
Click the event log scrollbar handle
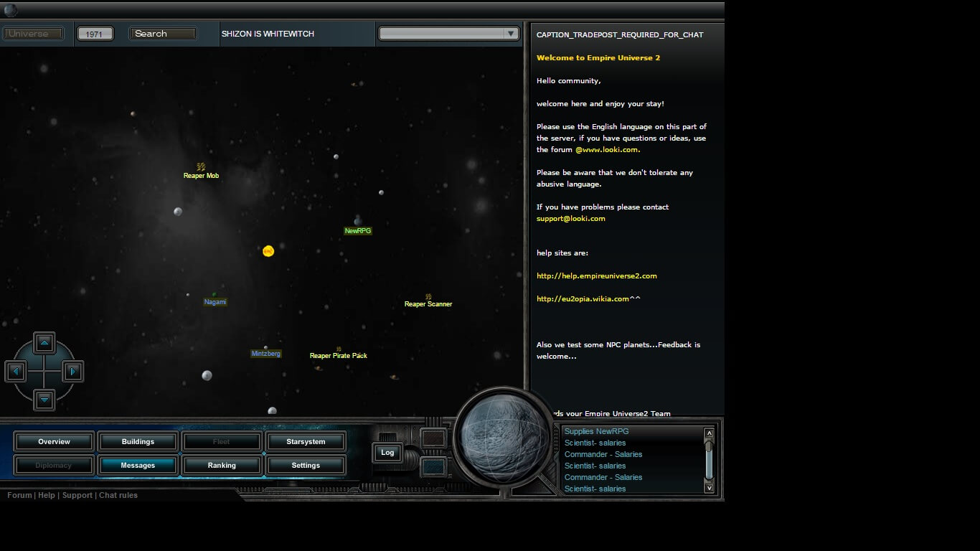point(709,446)
